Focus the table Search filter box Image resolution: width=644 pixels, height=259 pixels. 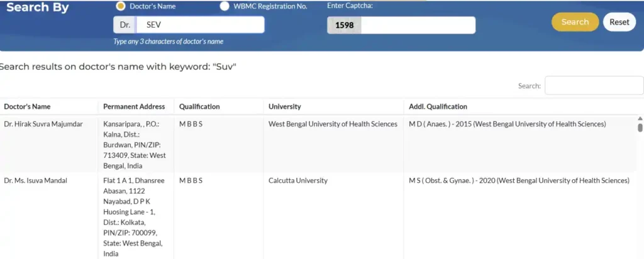click(x=594, y=85)
